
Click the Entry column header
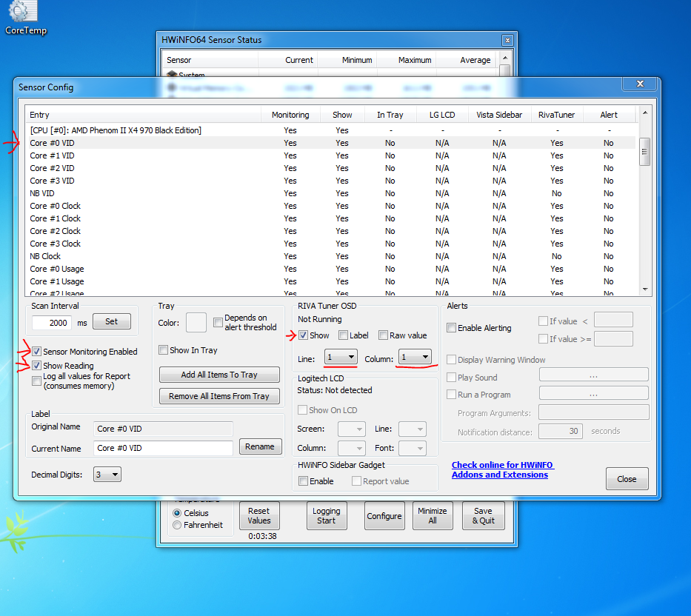(x=143, y=115)
